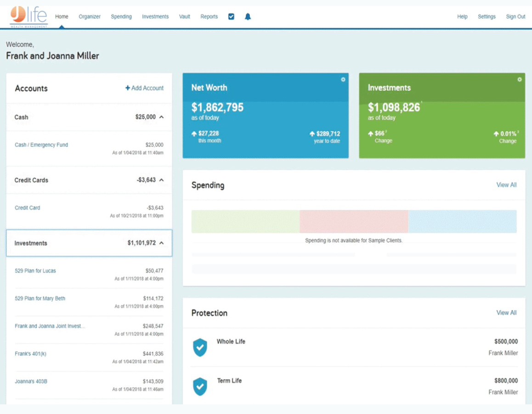Open the Help link
Image resolution: width=532 pixels, height=414 pixels.
[x=462, y=17]
